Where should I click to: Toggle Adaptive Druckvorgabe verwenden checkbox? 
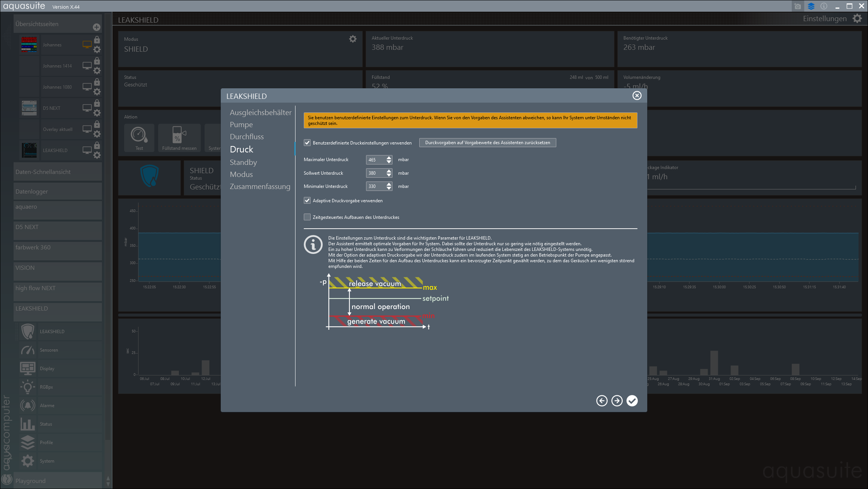tap(307, 201)
